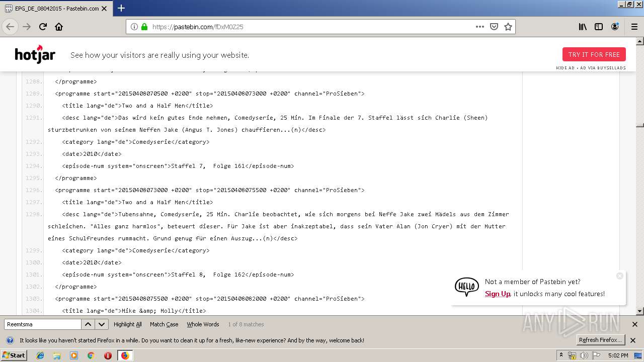Click the vertical scrollbar thumb

(640, 125)
